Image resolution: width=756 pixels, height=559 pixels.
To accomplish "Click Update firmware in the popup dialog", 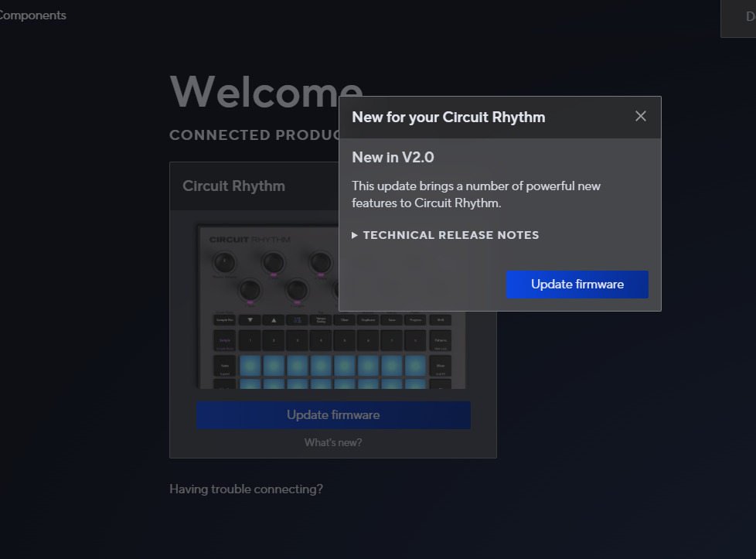I will [x=577, y=284].
